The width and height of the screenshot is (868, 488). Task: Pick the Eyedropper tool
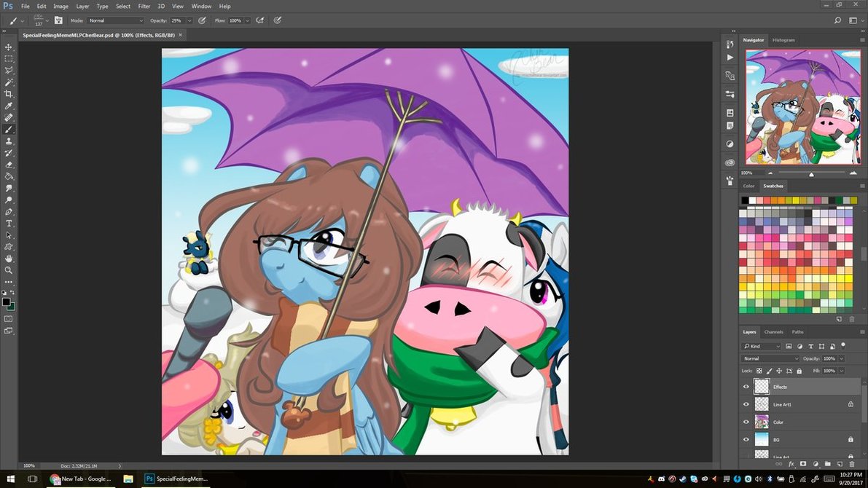(9, 106)
